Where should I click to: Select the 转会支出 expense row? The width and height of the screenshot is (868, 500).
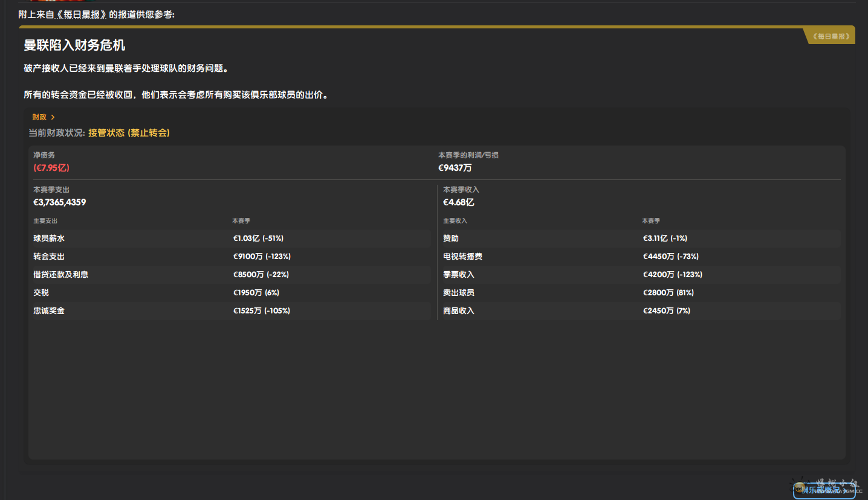click(x=230, y=257)
